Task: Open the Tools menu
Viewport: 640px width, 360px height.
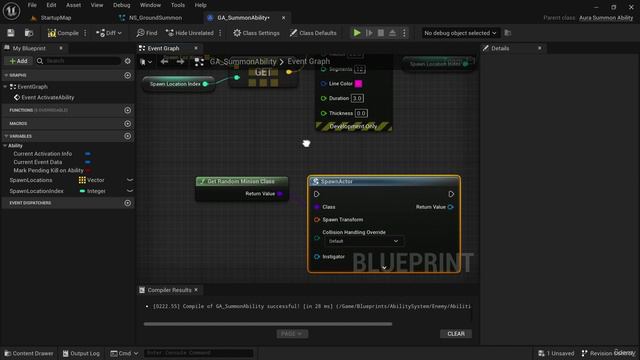Action: (178, 5)
